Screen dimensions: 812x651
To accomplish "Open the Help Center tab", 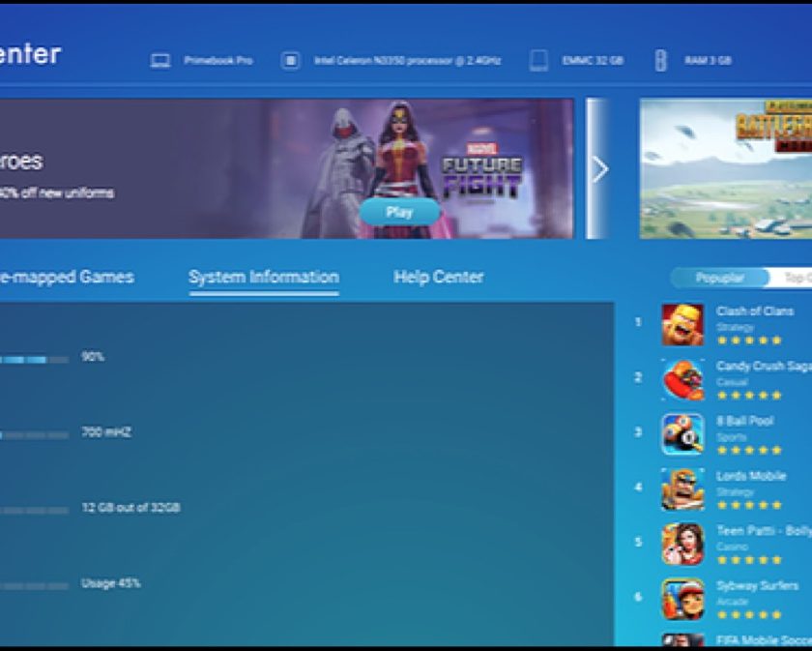I will 438,278.
